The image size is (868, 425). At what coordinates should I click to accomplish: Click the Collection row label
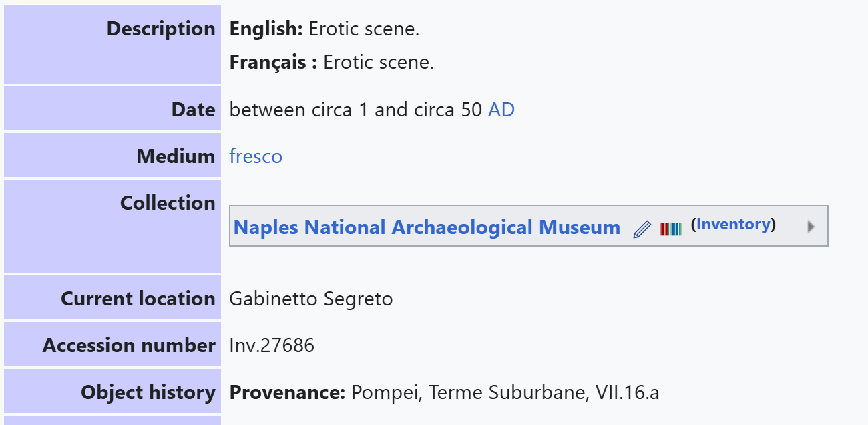tap(168, 203)
